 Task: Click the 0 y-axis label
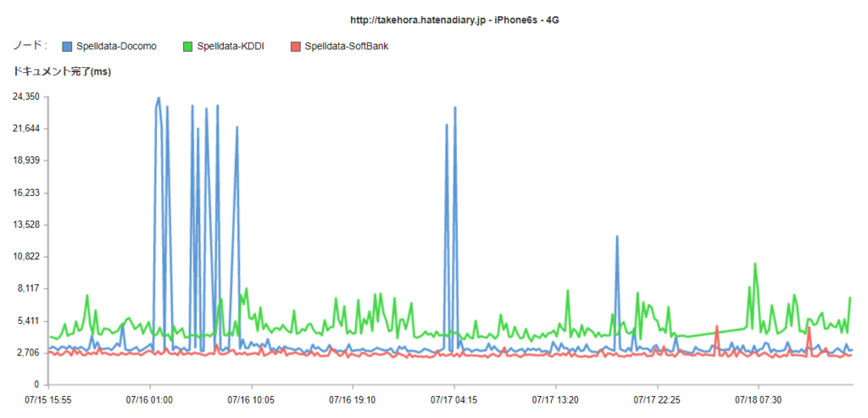pos(37,385)
